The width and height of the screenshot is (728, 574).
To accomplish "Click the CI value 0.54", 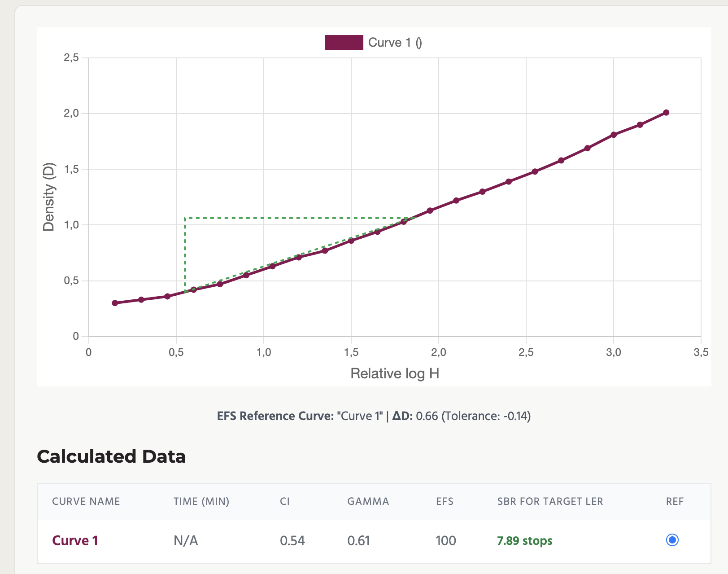I will 292,541.
